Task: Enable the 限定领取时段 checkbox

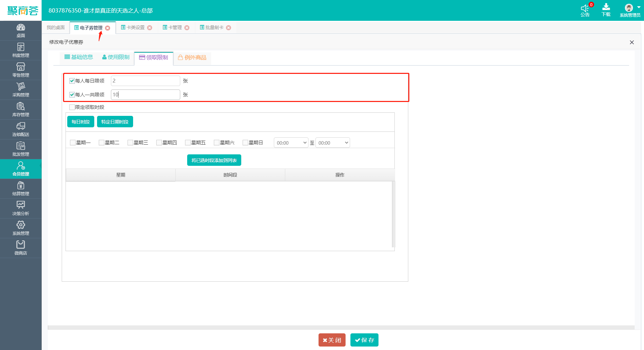Action: point(72,107)
